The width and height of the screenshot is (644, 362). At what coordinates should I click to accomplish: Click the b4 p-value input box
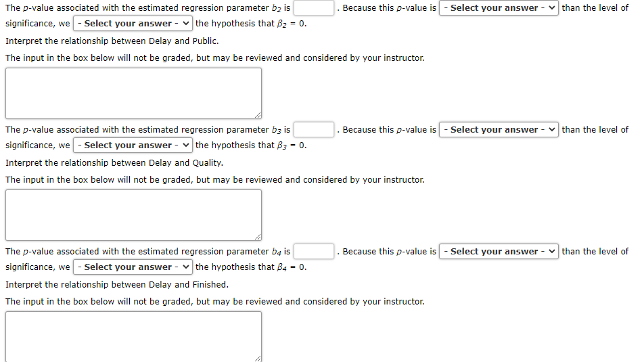(x=314, y=251)
